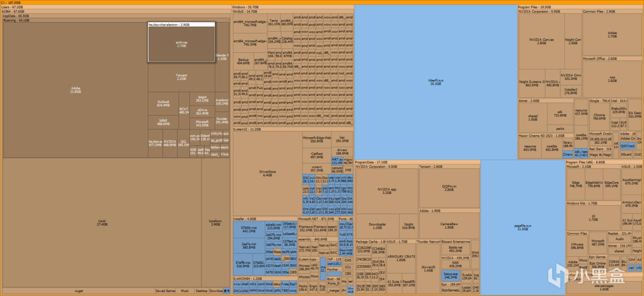
Task: Click the Nsight Systems 863.0MB block
Action: (532, 83)
